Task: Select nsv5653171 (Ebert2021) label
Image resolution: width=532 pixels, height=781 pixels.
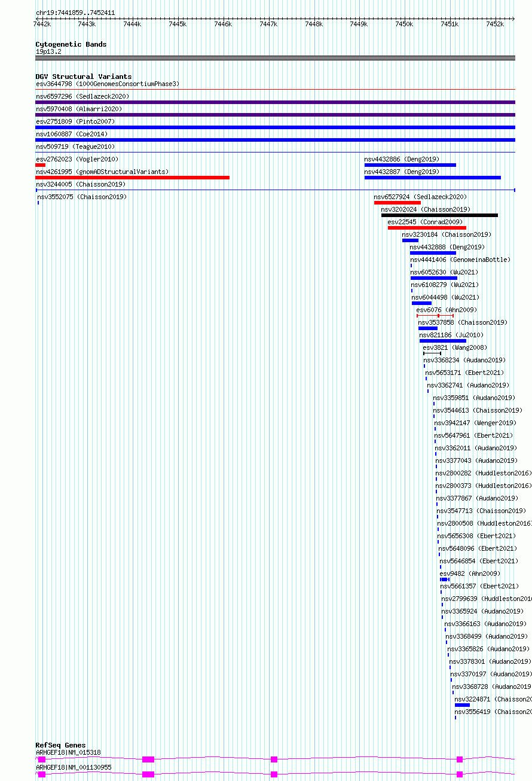Action: click(464, 373)
